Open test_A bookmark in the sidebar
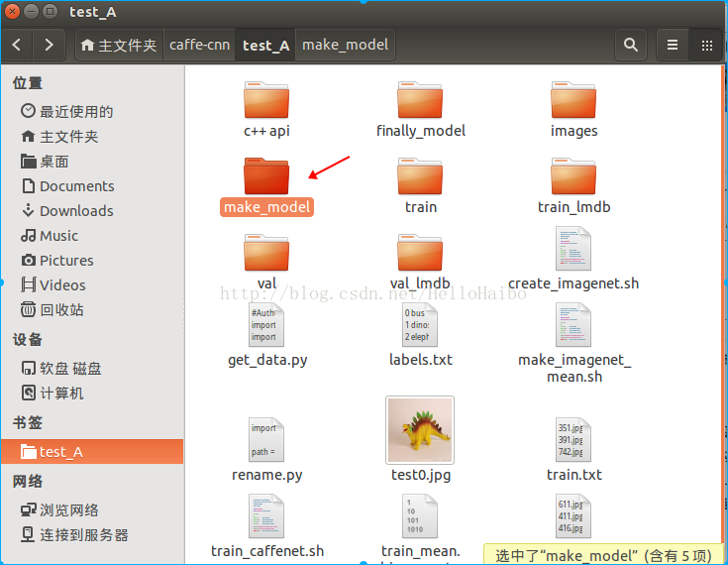 93,452
